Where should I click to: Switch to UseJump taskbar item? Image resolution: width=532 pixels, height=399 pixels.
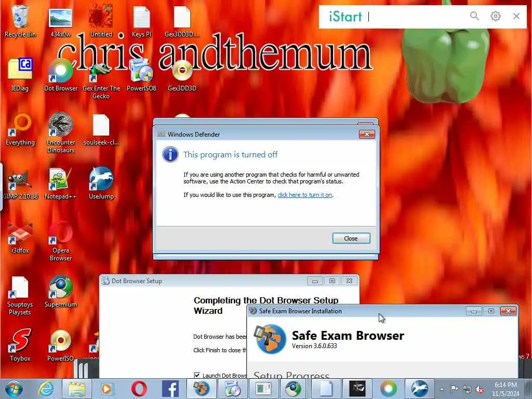pyautogui.click(x=420, y=389)
